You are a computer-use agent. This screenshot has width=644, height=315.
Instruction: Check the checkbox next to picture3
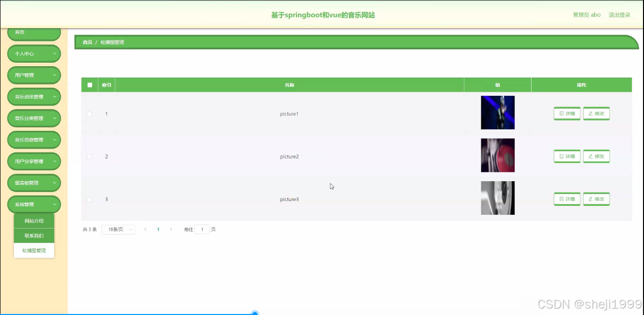pos(89,199)
